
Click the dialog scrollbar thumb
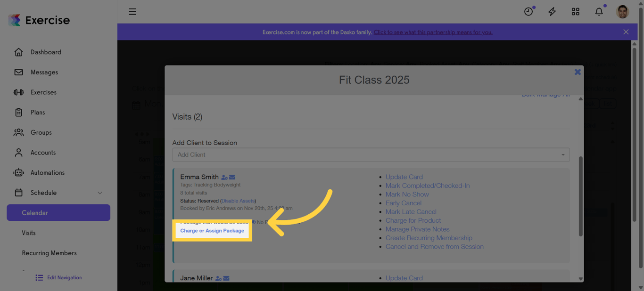pyautogui.click(x=580, y=196)
